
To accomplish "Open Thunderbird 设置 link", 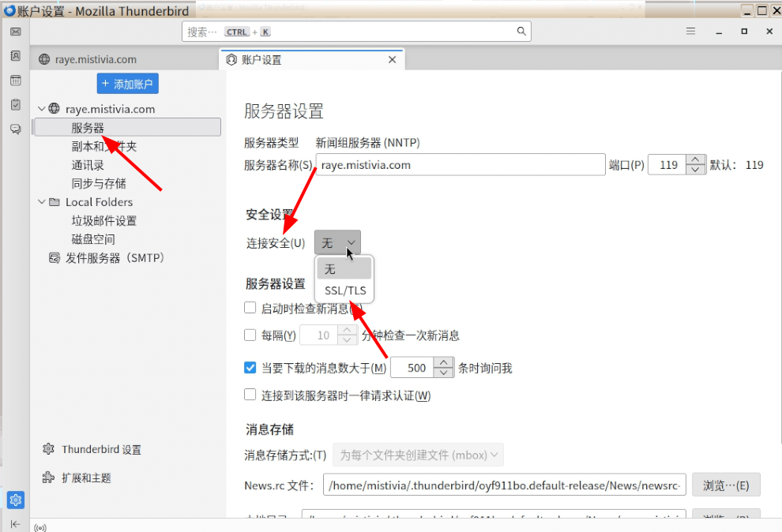I will pos(101,449).
